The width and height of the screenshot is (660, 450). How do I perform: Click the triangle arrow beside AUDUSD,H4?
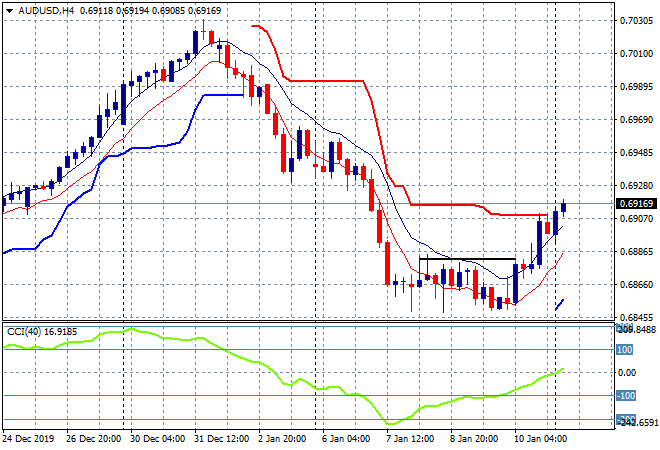[9, 11]
